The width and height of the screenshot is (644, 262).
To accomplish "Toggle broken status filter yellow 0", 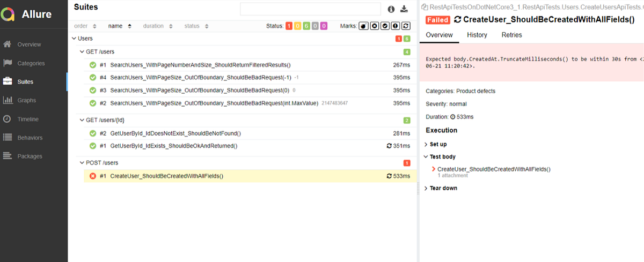I will (x=297, y=26).
